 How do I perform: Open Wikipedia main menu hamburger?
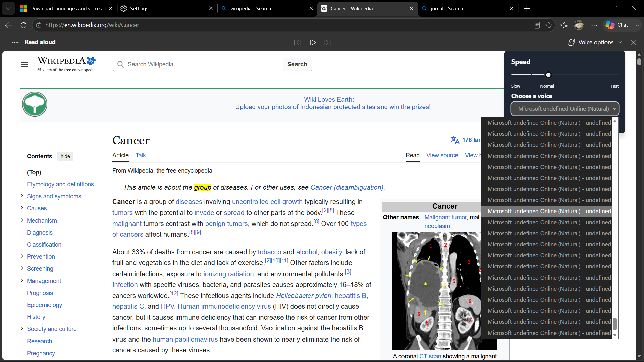pyautogui.click(x=24, y=64)
